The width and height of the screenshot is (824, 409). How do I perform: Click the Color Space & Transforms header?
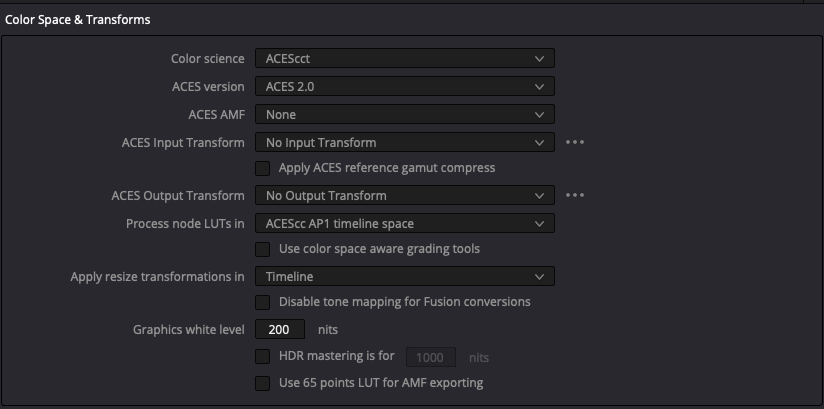(78, 19)
